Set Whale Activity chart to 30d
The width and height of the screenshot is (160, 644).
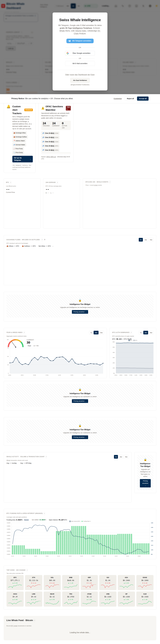point(121,457)
